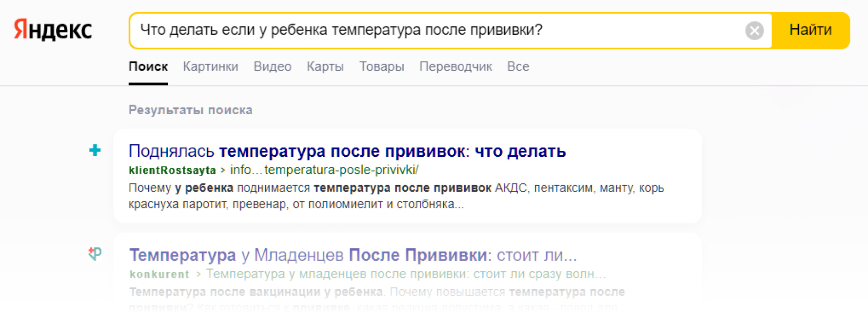Screen dimensions: 868x313
Task: Open result "Температура у Младенцев После Прививки"
Action: (x=353, y=255)
